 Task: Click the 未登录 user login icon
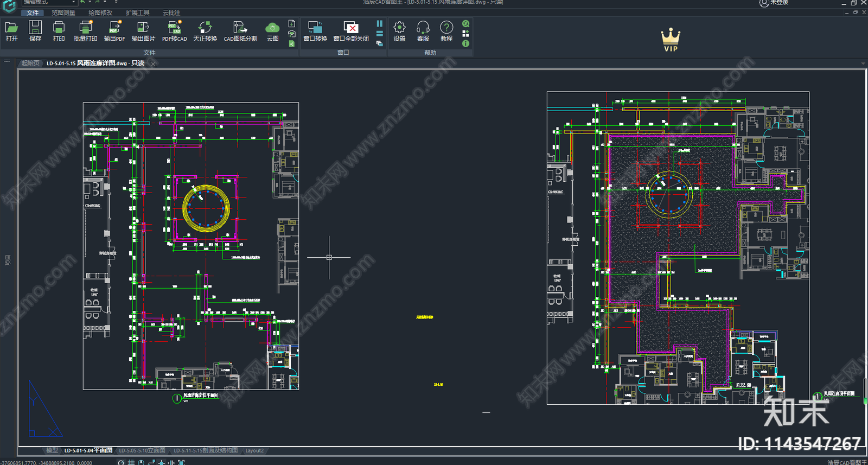[x=764, y=3]
